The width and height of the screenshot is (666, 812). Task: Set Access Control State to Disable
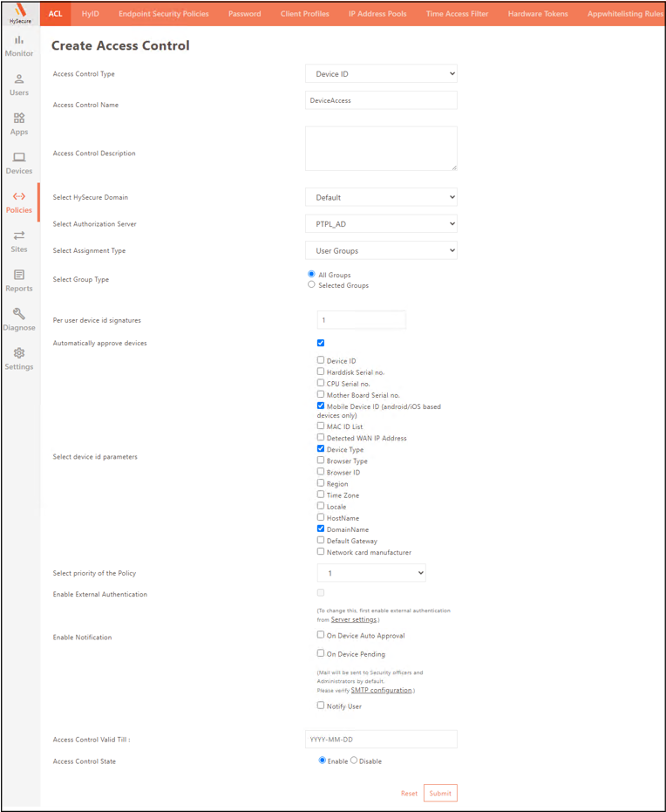[354, 761]
